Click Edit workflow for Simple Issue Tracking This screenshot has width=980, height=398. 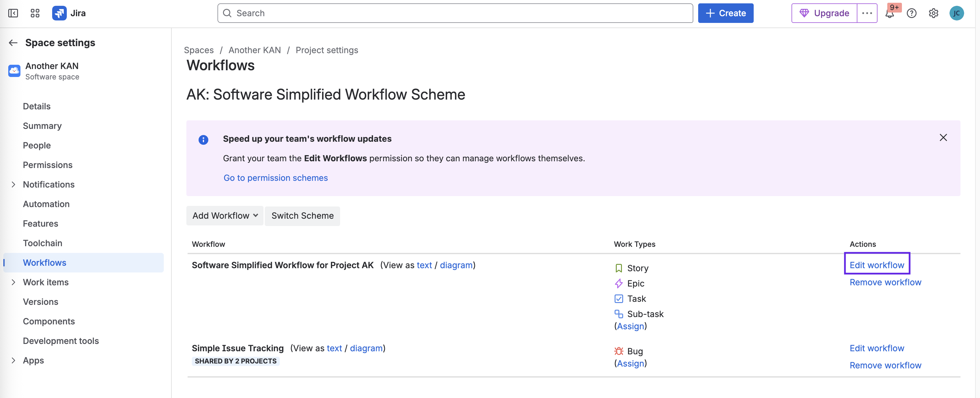877,348
